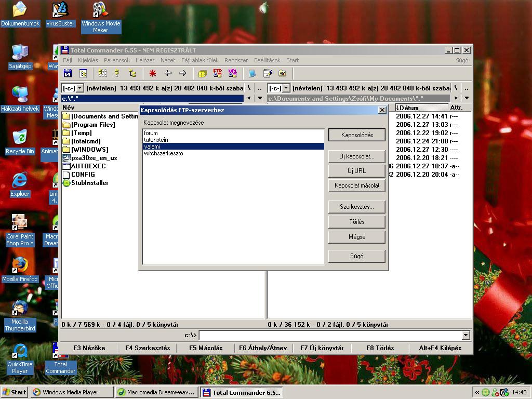Click the pack files toolbar icon
The height and width of the screenshot is (399, 532).
[x=203, y=73]
